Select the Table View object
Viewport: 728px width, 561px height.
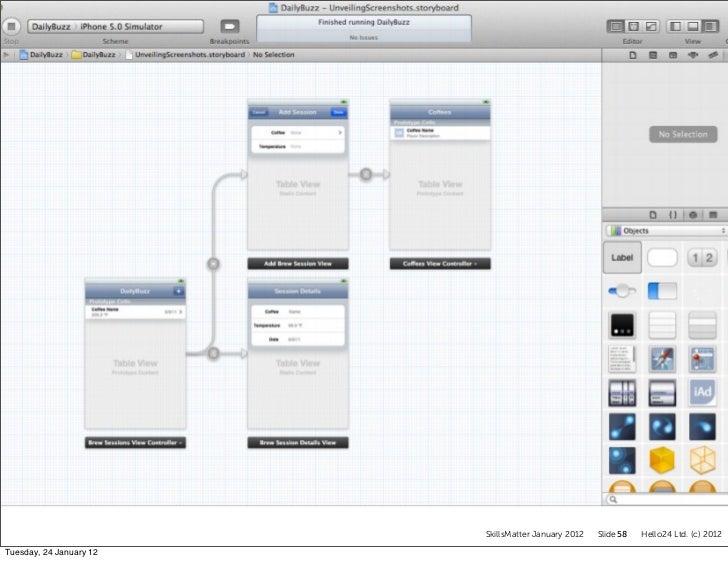click(662, 325)
